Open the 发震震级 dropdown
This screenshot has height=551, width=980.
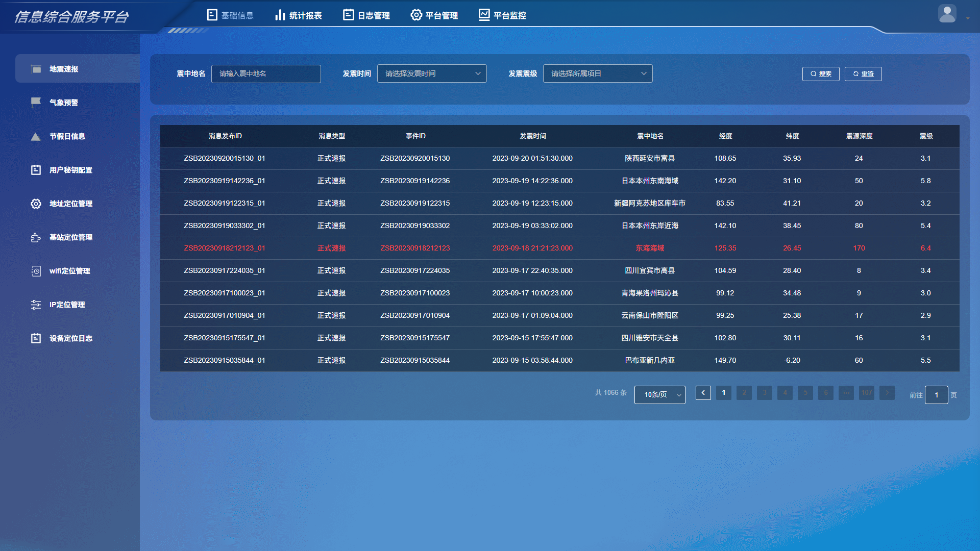pyautogui.click(x=598, y=73)
